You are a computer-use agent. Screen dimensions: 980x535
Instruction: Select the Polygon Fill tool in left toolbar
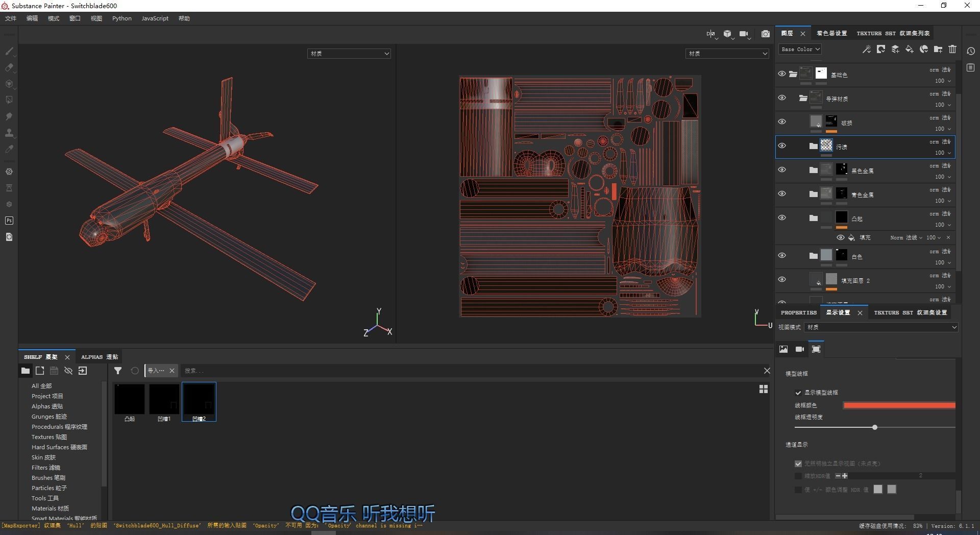pyautogui.click(x=9, y=100)
